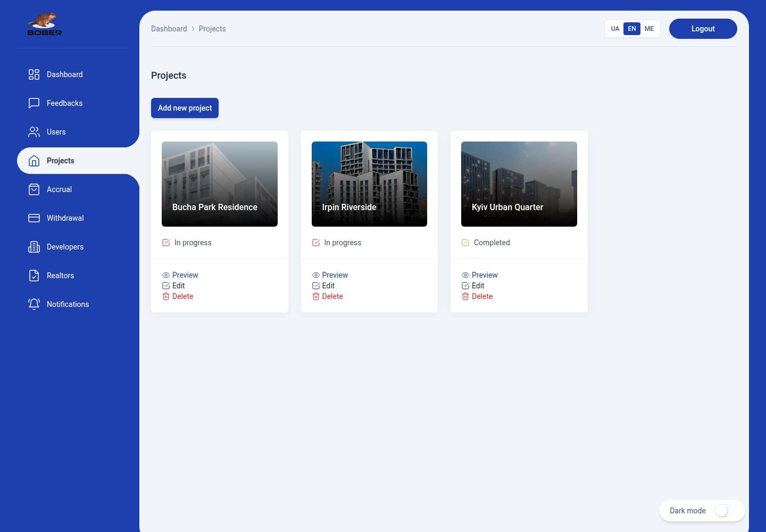
Task: Click the 'Projects' page heading
Action: click(x=169, y=76)
